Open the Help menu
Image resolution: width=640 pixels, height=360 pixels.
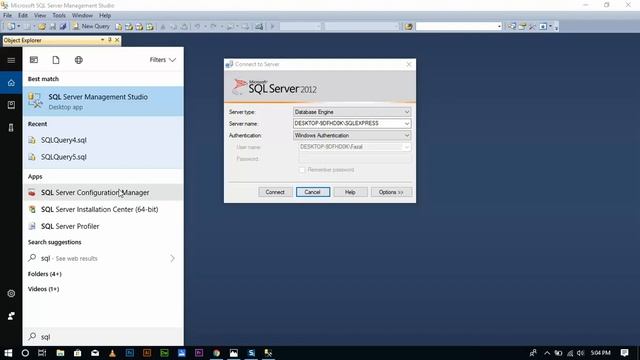(105, 16)
